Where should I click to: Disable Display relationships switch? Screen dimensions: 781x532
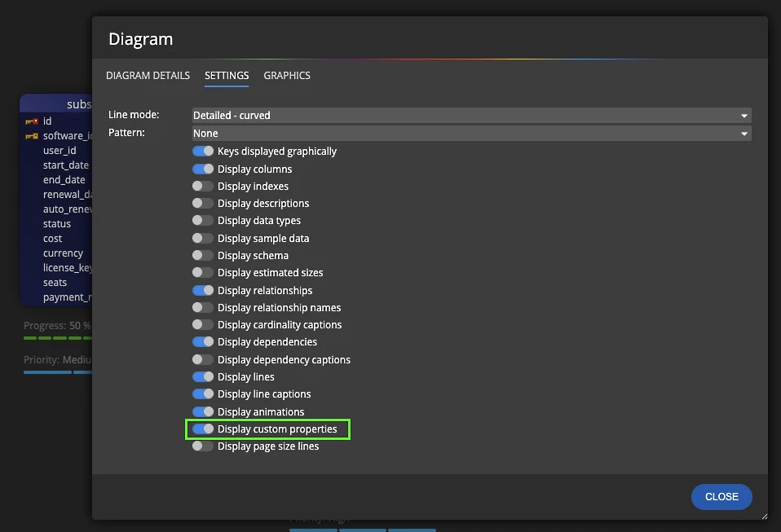(x=203, y=291)
